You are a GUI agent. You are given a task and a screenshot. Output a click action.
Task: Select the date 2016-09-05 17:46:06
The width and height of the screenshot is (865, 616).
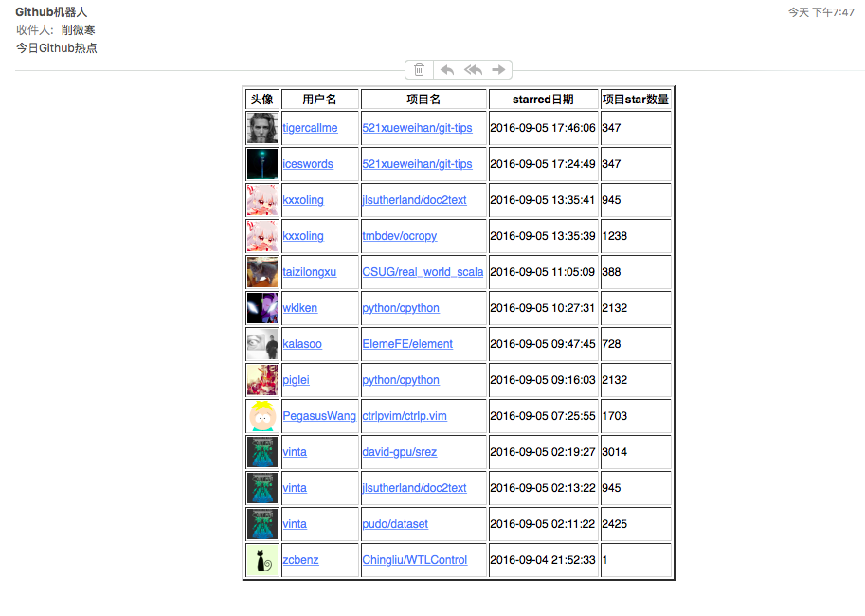point(543,128)
